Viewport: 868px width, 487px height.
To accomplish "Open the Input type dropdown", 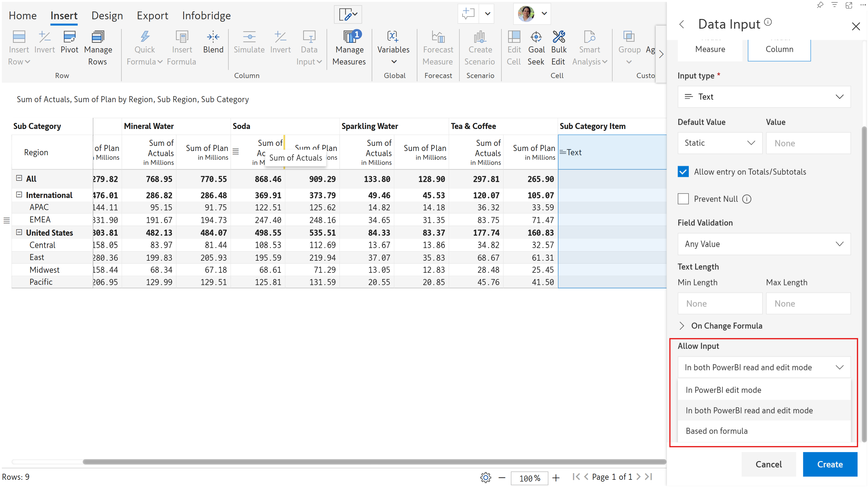I will pyautogui.click(x=763, y=97).
